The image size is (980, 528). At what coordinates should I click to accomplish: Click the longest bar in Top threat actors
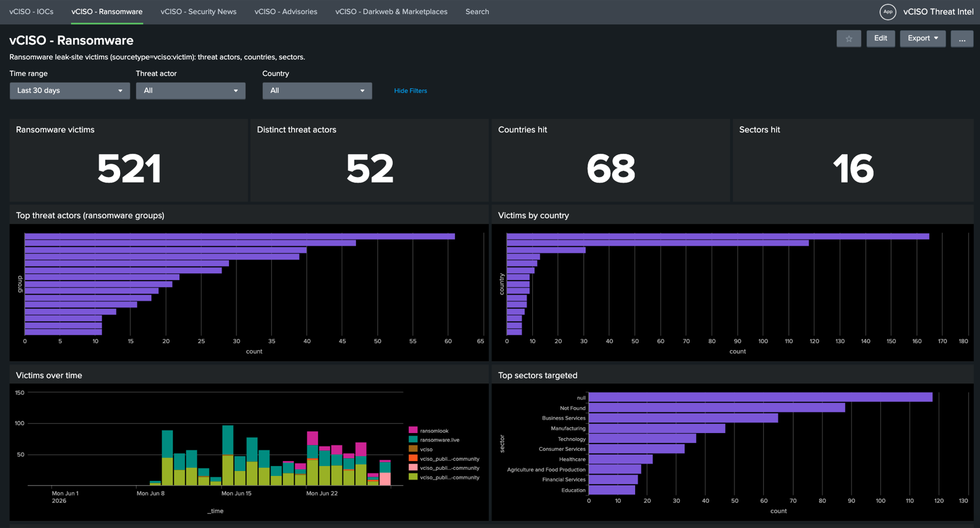point(239,236)
